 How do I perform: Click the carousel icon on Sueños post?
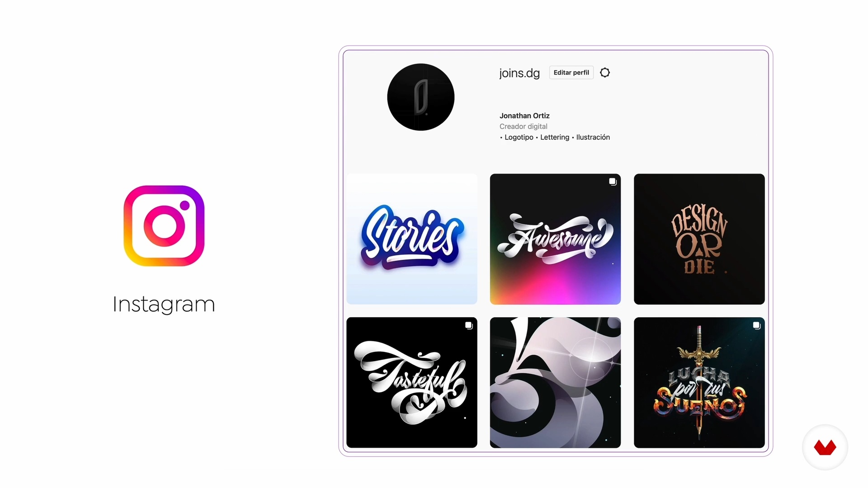click(x=757, y=325)
